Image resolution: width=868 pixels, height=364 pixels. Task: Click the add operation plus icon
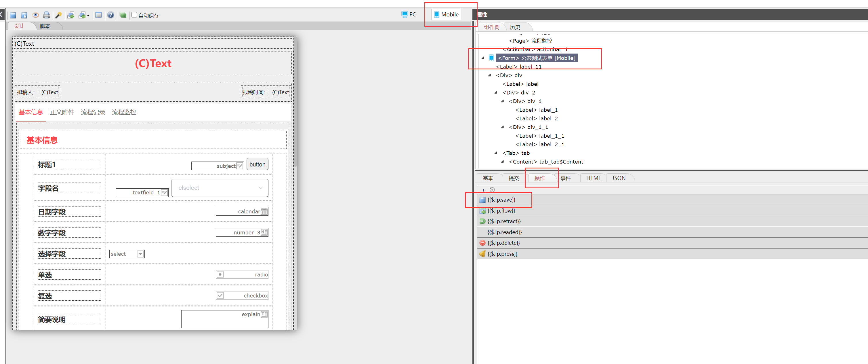point(483,190)
